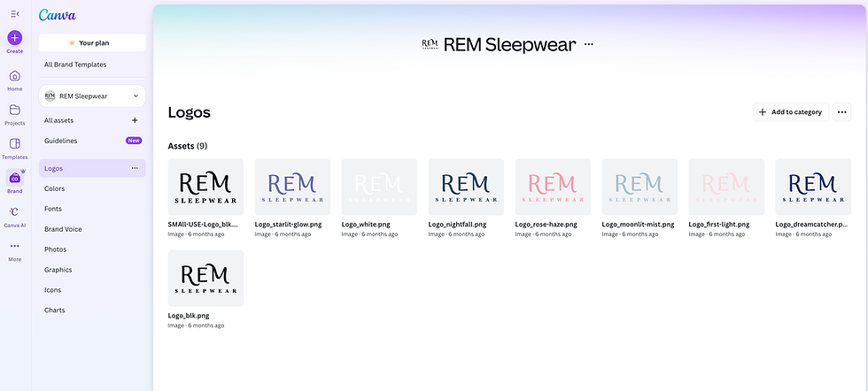Open Logo_white.png thumbnail
Image resolution: width=868 pixels, height=391 pixels.
click(379, 187)
